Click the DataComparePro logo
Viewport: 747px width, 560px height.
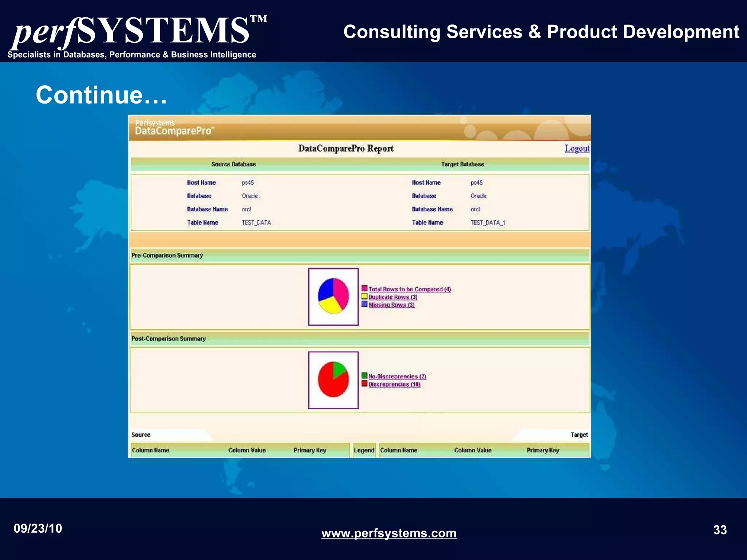click(x=174, y=128)
